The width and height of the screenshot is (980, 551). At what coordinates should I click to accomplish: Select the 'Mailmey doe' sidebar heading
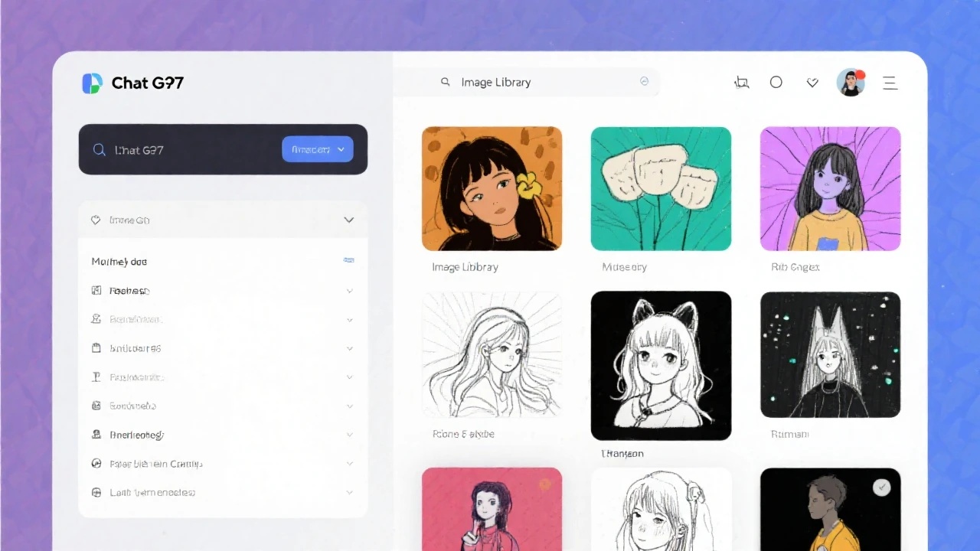pos(119,262)
